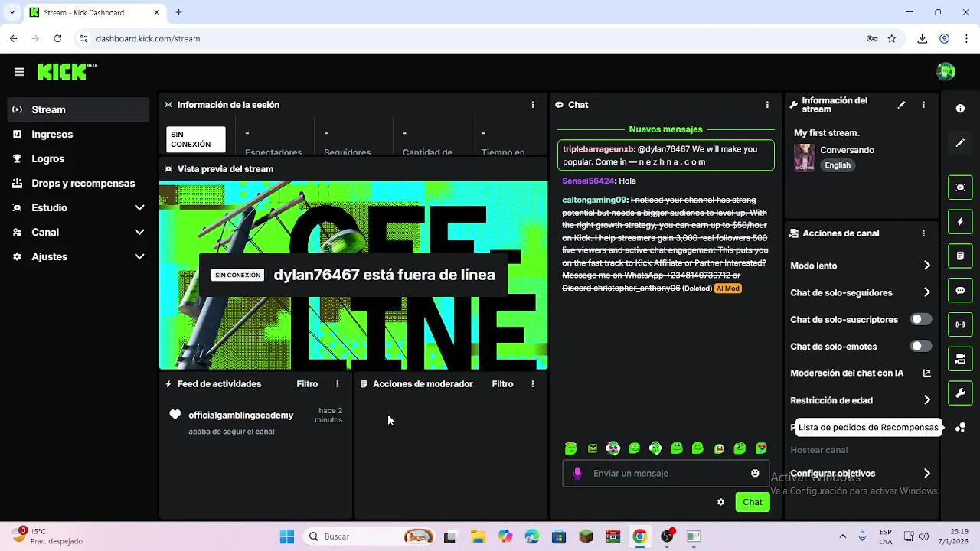The image size is (980, 551).
Task: Edit stream information with the pencil icon
Action: click(902, 105)
